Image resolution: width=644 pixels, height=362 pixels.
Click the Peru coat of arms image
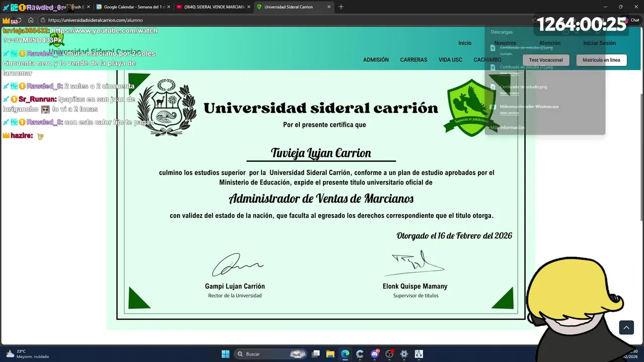(x=167, y=108)
